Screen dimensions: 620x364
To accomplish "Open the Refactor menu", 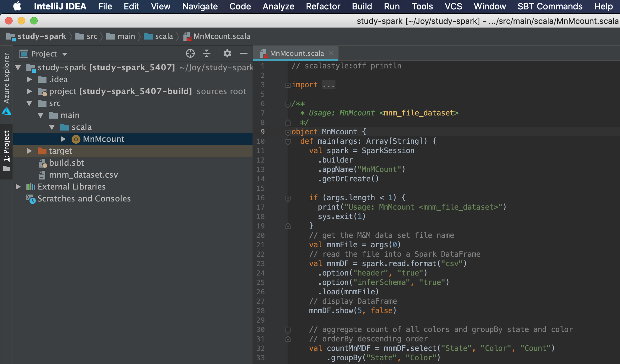I will click(x=323, y=6).
